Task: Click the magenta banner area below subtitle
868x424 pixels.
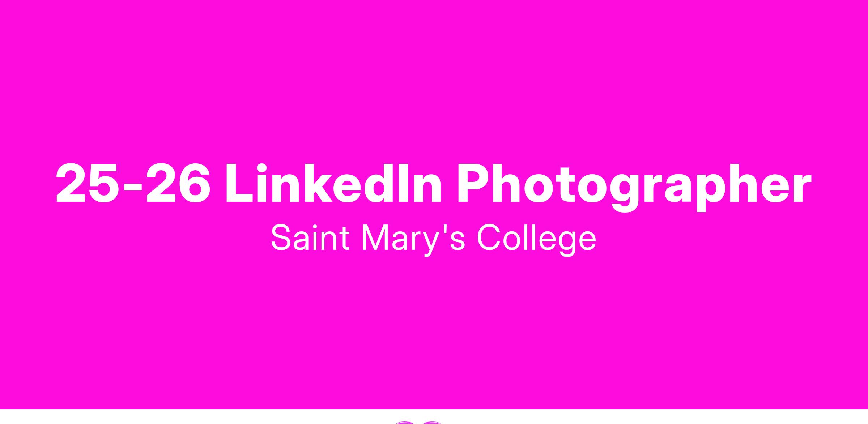Action: pos(434,333)
